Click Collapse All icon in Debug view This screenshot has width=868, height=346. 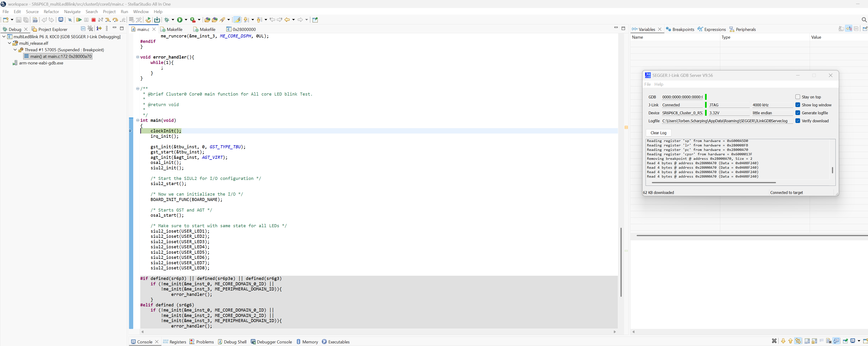point(83,29)
